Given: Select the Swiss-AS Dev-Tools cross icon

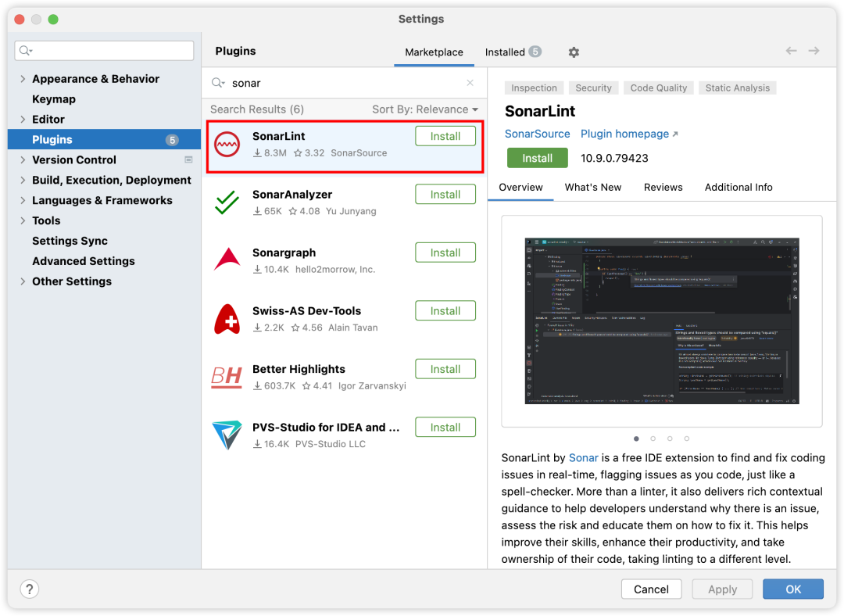Looking at the screenshot, I should (x=227, y=319).
